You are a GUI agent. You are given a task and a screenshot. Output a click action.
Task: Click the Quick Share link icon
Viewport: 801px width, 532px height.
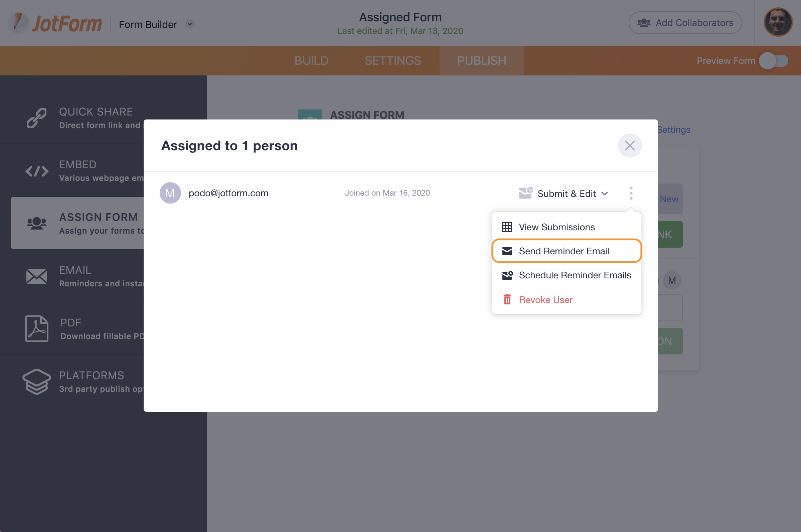pos(36,118)
